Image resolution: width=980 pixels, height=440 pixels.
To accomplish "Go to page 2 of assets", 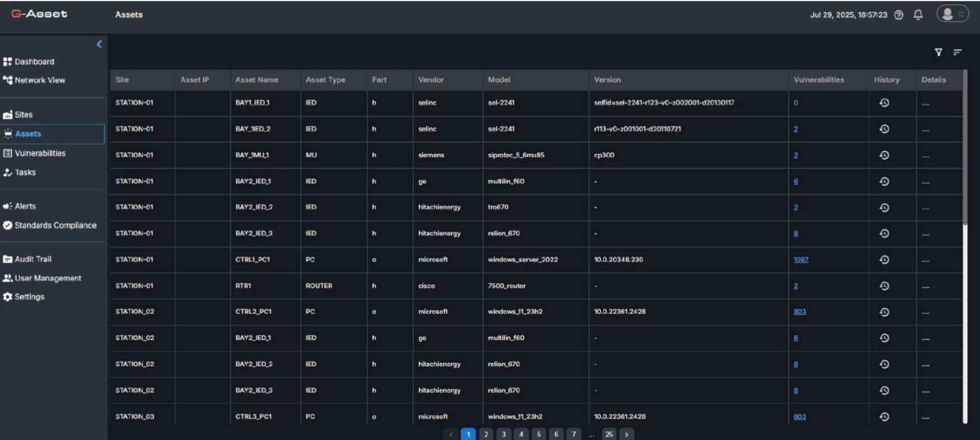I will point(486,434).
